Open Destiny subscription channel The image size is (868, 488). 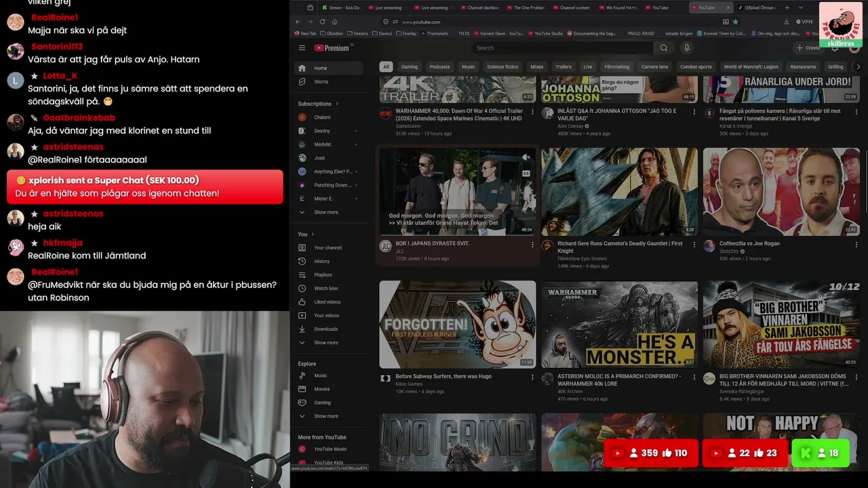pos(329,131)
